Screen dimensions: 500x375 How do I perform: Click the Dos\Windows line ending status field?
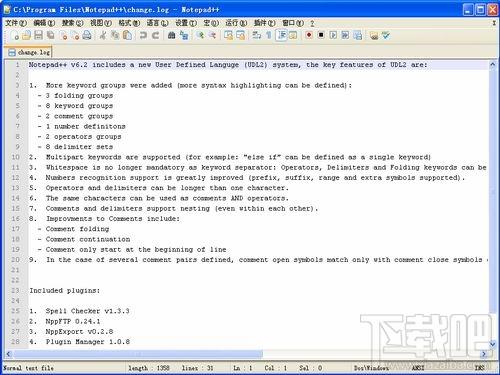pyautogui.click(x=371, y=368)
